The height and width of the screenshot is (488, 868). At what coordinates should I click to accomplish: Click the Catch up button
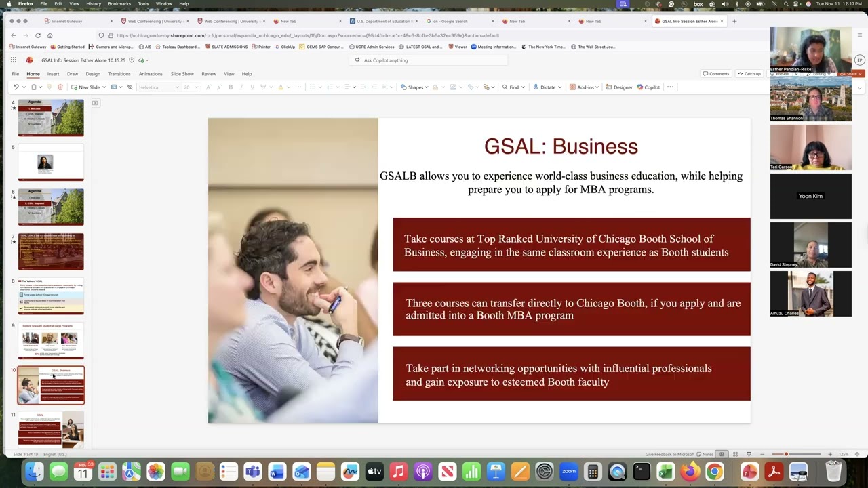tap(749, 74)
